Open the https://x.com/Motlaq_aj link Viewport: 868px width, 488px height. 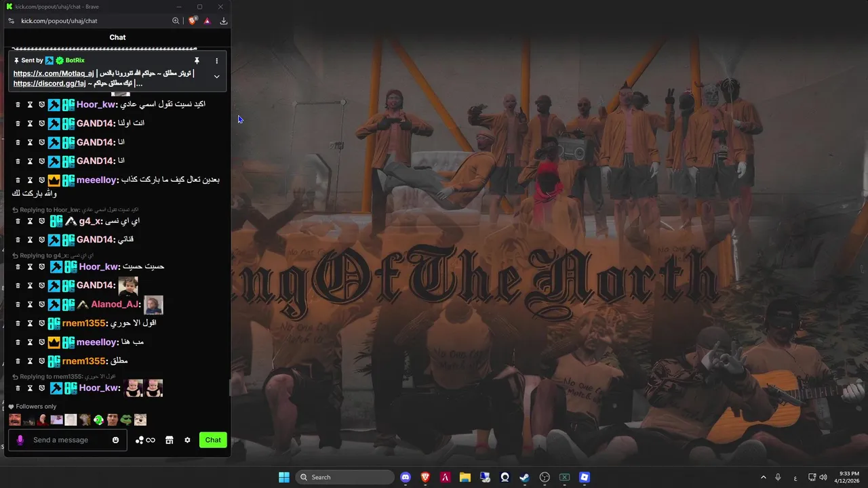[x=54, y=73]
